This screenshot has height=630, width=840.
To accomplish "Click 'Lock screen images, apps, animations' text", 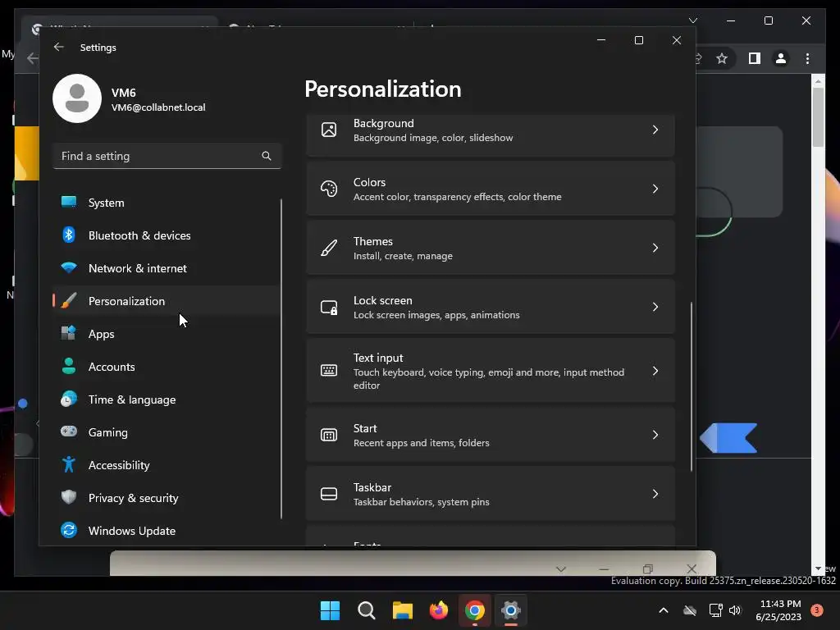I will coord(436,314).
